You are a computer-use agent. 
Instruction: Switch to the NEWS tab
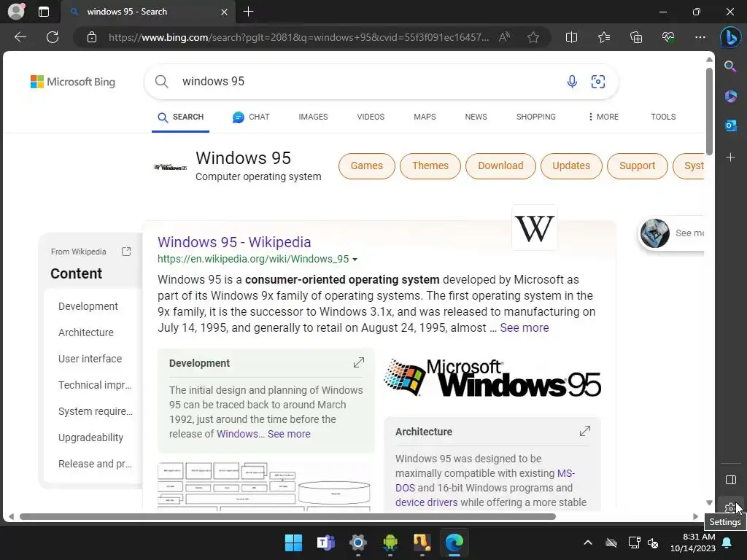[x=476, y=117]
